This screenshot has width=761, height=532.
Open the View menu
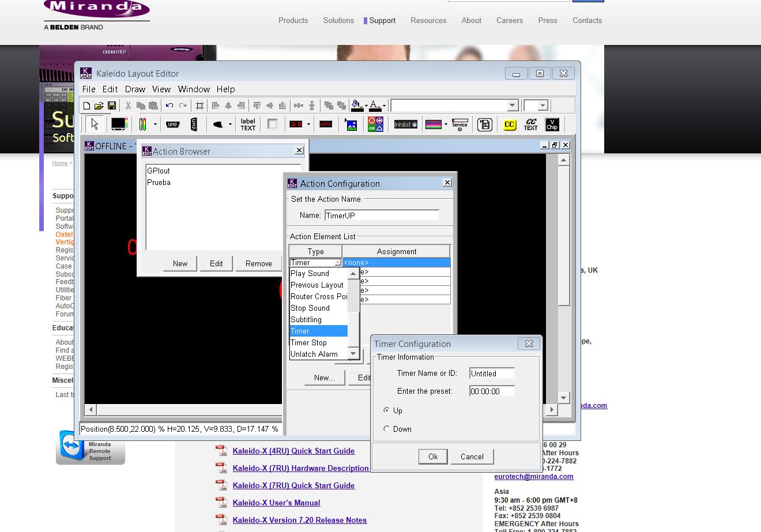(161, 89)
